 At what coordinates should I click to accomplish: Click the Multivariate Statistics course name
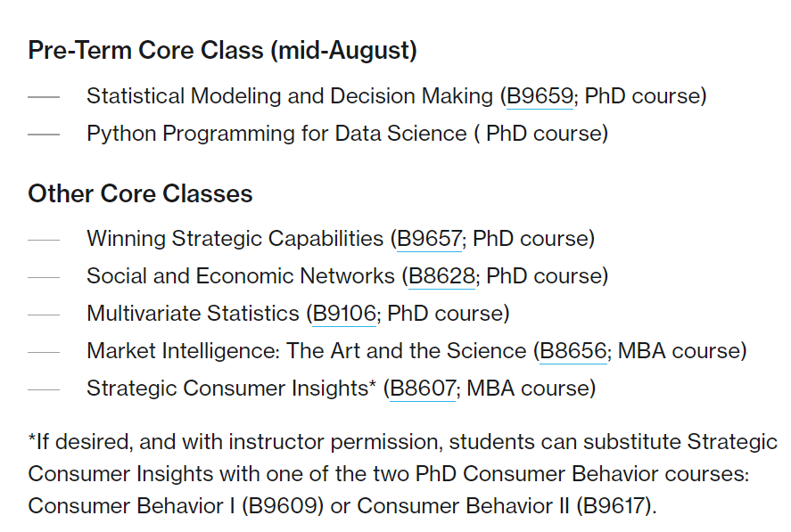click(194, 314)
